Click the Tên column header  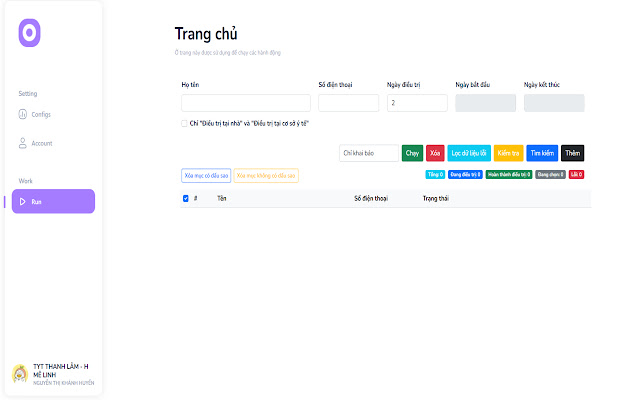(x=222, y=198)
